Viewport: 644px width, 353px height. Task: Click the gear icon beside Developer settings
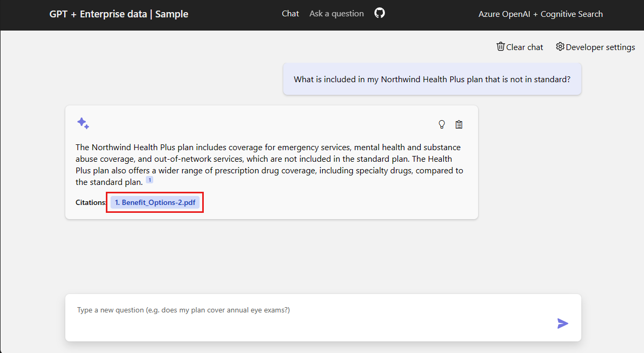[x=560, y=47]
